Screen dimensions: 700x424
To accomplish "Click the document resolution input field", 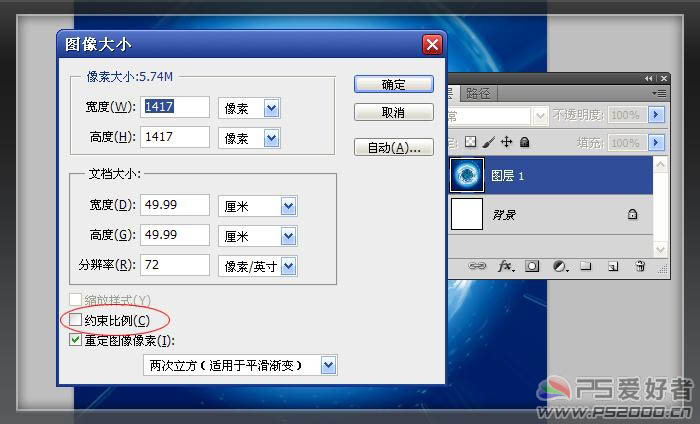I will pos(176,265).
